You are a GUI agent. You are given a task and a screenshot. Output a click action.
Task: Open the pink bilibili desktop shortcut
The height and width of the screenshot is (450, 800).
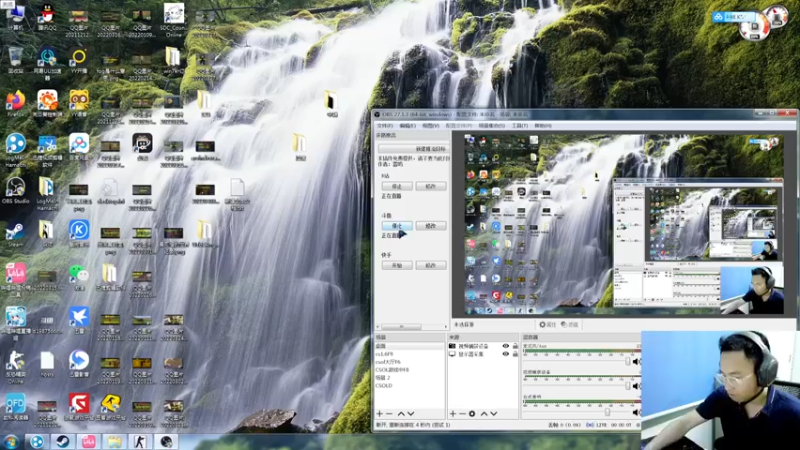15,280
